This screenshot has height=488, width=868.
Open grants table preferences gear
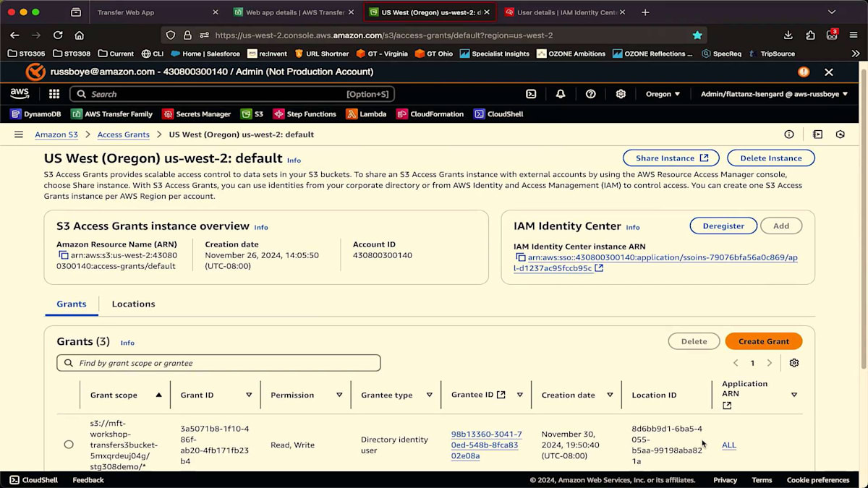[794, 363]
